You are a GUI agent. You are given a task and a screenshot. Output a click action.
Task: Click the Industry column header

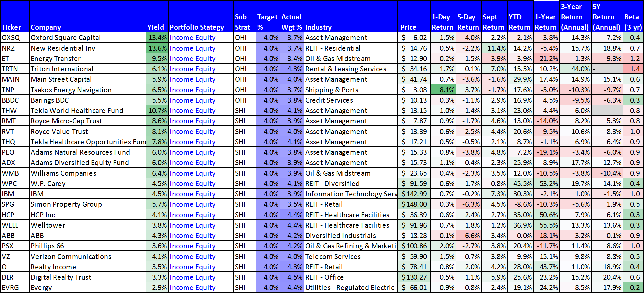[351, 16]
